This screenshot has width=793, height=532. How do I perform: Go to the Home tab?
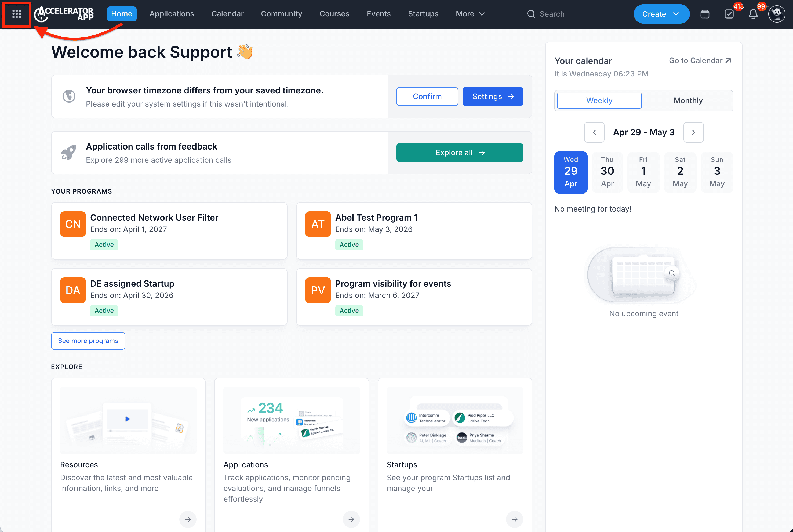(x=122, y=14)
